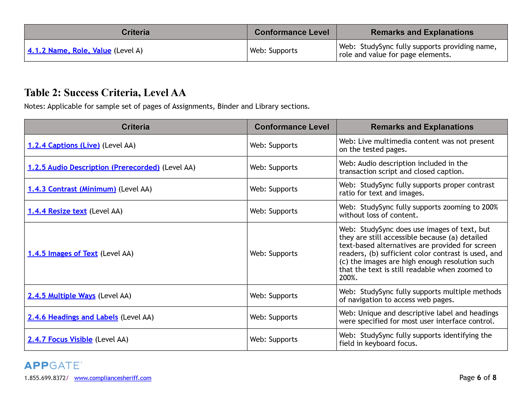
Task: Click the notes line about Assignments, Binder and Library
Action: (x=167, y=106)
